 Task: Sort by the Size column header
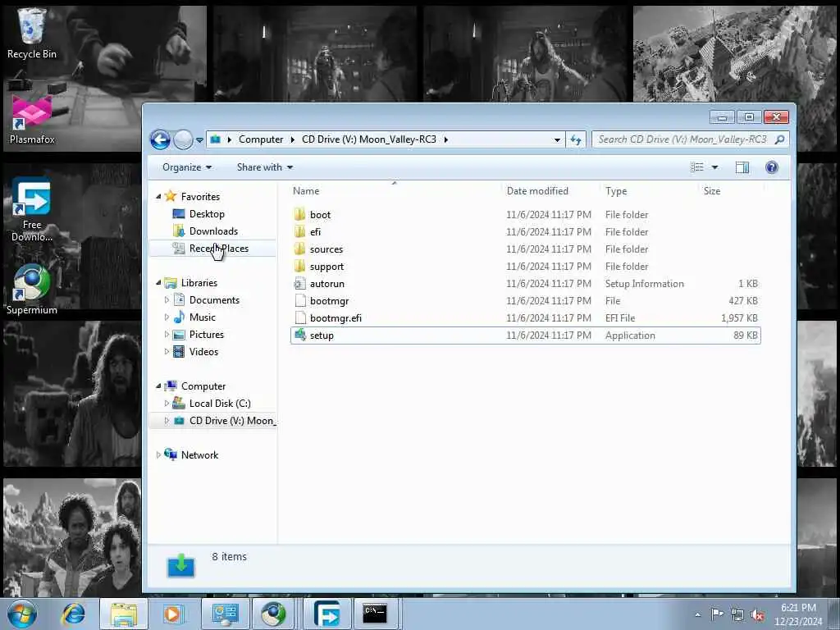[x=712, y=190]
